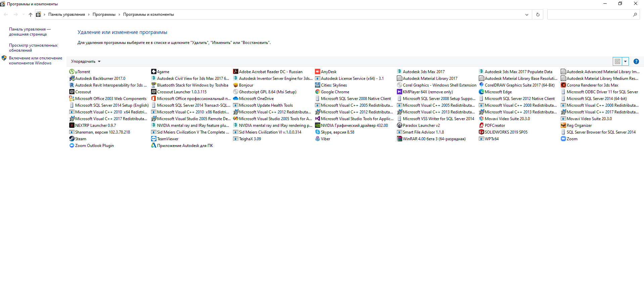Select the Paradox Launcher v2 icon

tap(399, 125)
